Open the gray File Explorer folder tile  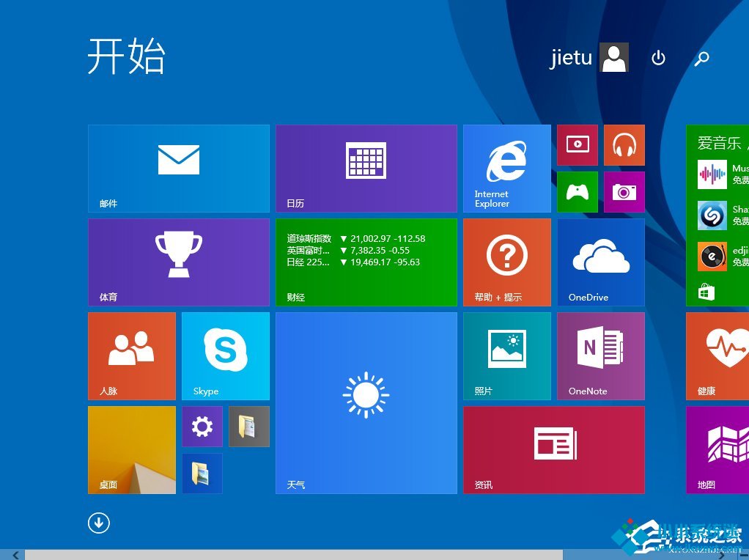249,426
